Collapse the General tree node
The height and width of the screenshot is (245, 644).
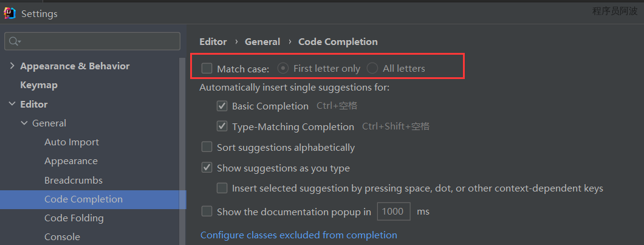click(x=24, y=123)
